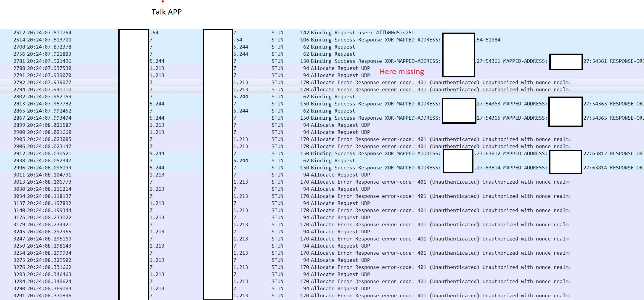Screen dimensions: 644x300
Task: Select packet 3254 Allocate Error Response
Action: [322, 253]
